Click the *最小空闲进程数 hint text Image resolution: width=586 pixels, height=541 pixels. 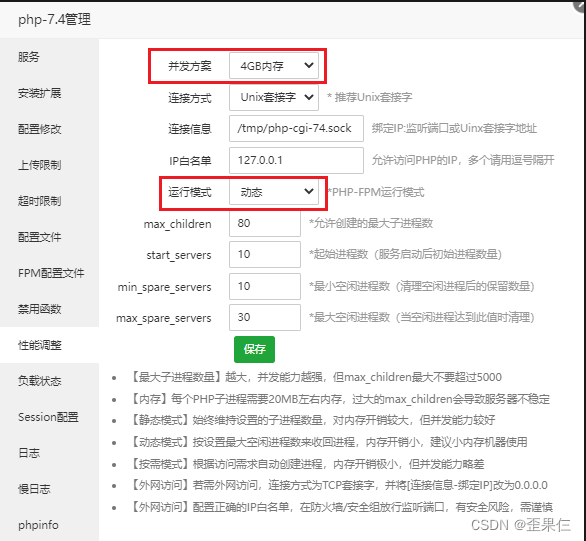(x=422, y=287)
